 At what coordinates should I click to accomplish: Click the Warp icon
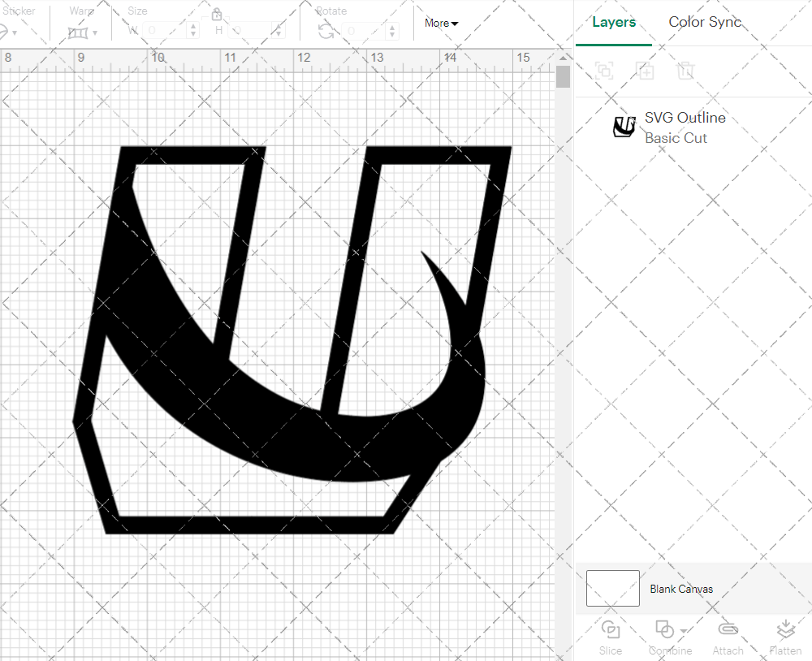78,32
